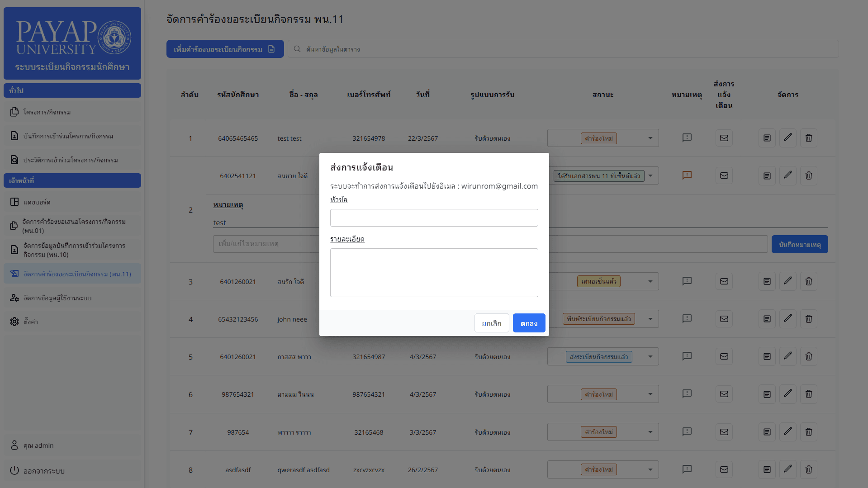Image resolution: width=868 pixels, height=488 pixels.
Task: Send email notification for row 5
Action: point(724,356)
